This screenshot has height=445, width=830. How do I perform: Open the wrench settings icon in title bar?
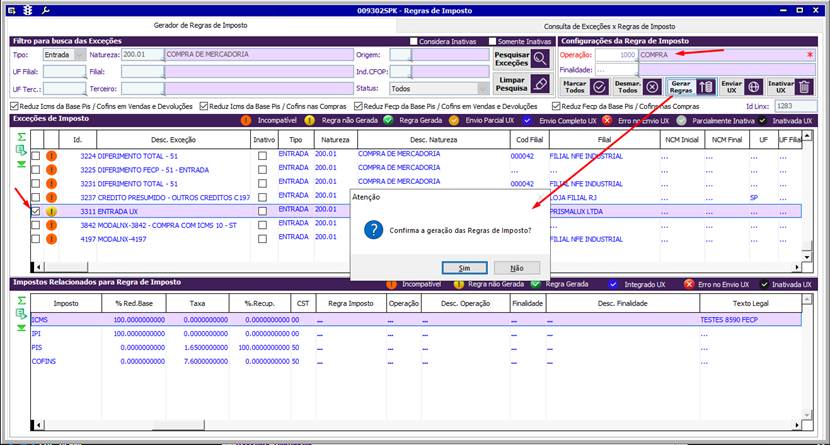pyautogui.click(x=45, y=10)
